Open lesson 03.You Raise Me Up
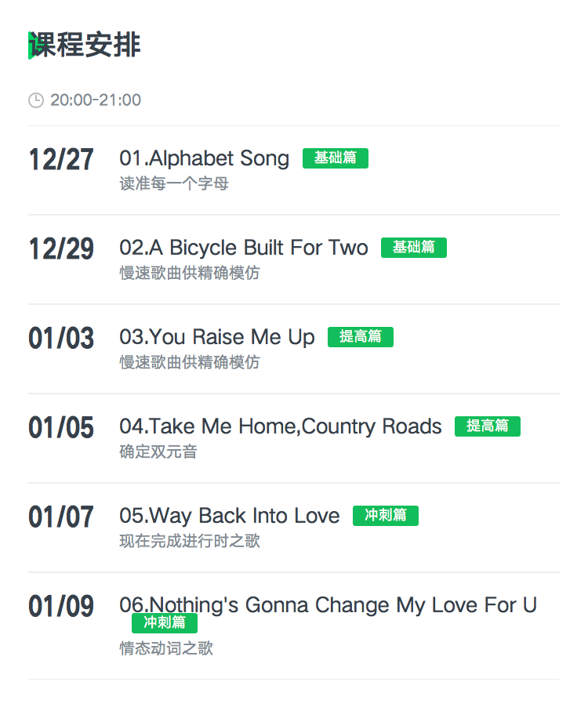Screen dimensions: 588x711 tap(216, 337)
